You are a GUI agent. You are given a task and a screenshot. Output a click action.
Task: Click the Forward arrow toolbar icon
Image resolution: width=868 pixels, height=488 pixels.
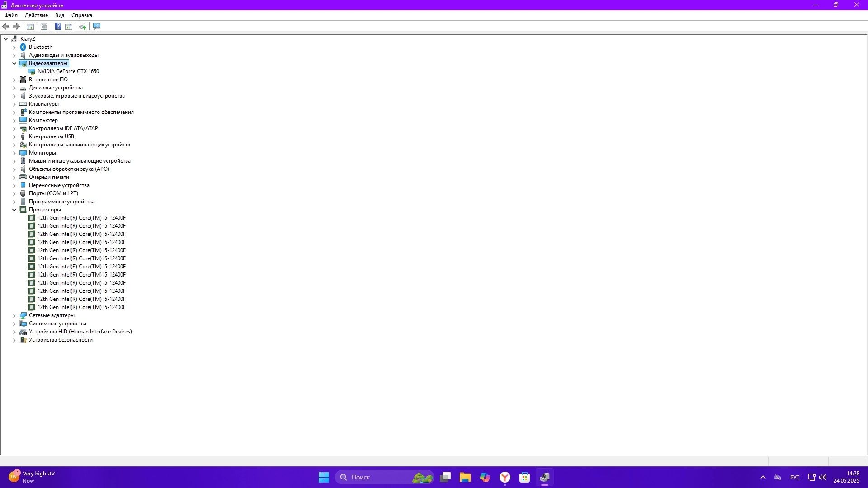tap(16, 27)
